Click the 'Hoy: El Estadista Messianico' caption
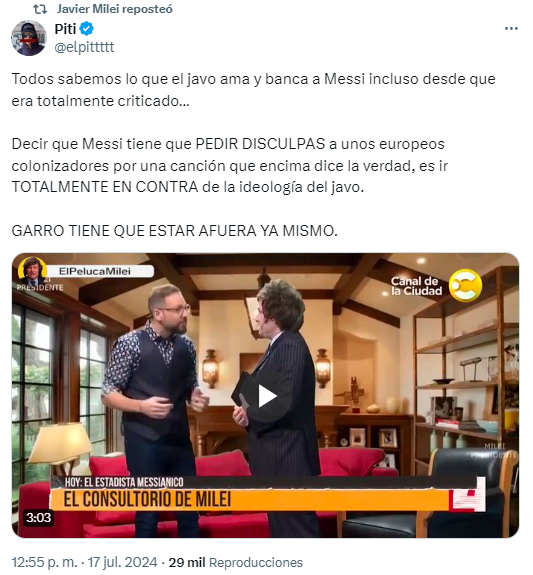Image resolution: width=533 pixels, height=575 pixels. [124, 482]
